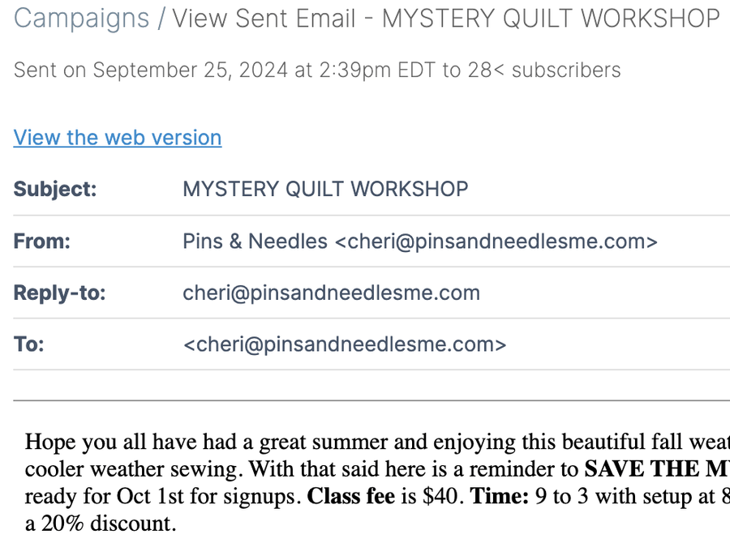The width and height of the screenshot is (730, 560).
Task: Click the Pins & Needles sender name
Action: [x=255, y=242]
